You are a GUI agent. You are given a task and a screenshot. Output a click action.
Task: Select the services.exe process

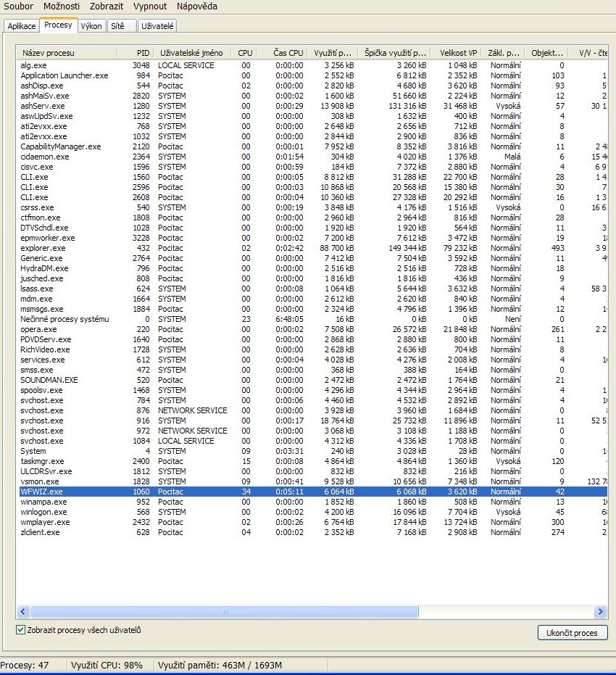(x=313, y=360)
